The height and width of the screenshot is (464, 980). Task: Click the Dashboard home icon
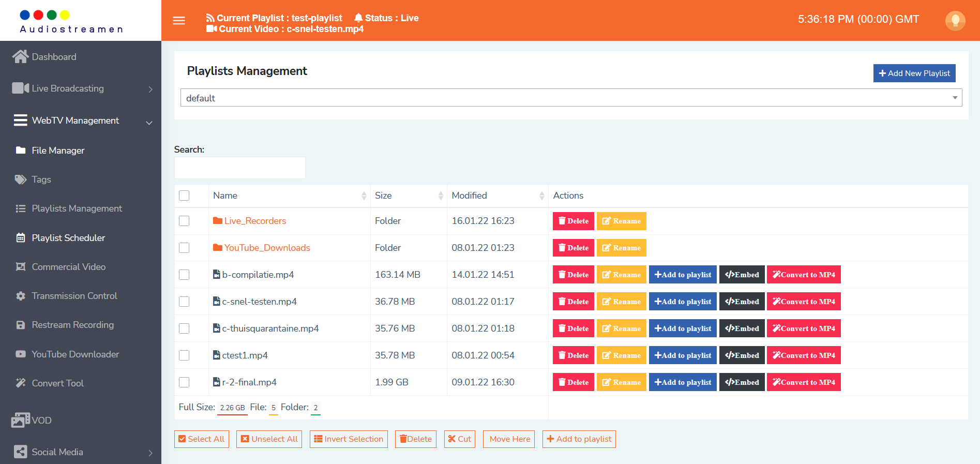[x=20, y=57]
